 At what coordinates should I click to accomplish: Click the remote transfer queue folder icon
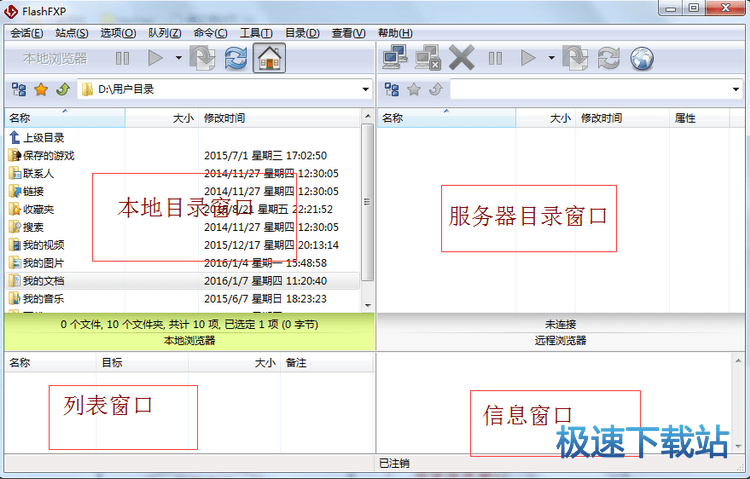(x=575, y=58)
